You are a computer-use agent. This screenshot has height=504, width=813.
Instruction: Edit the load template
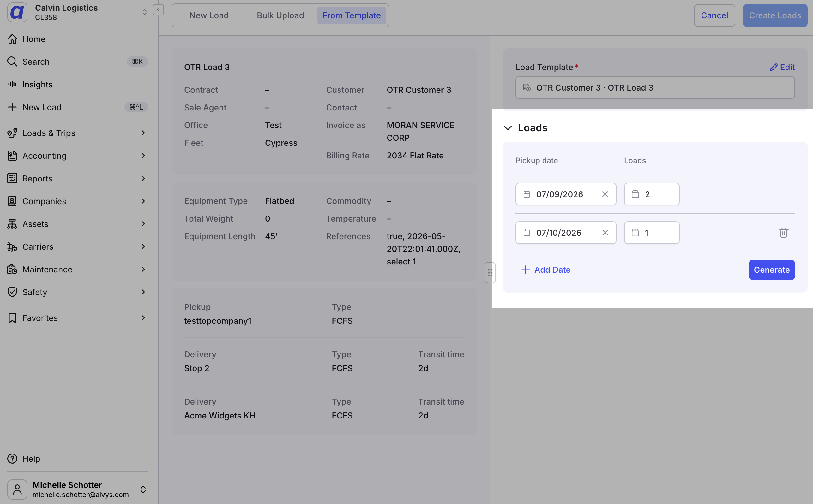tap(782, 67)
